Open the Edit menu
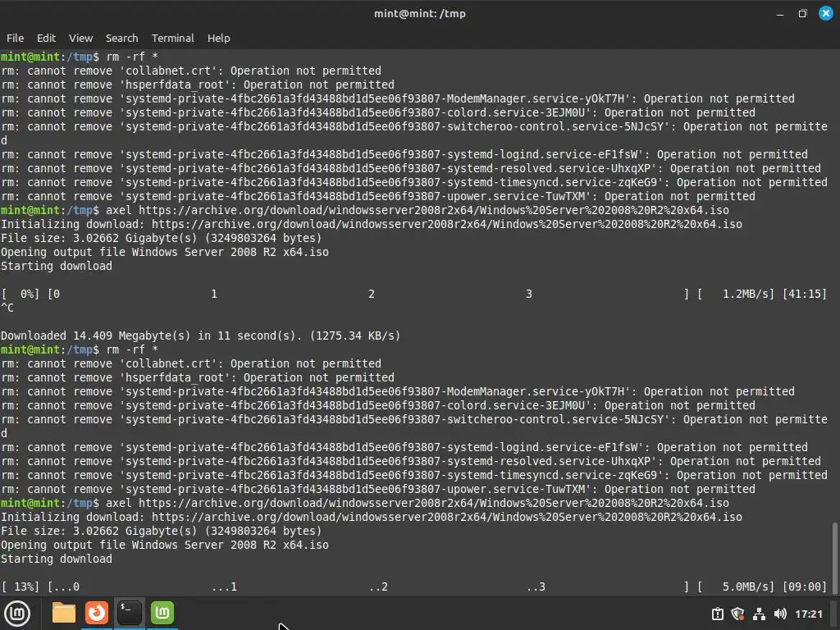The height and width of the screenshot is (630, 840). tap(46, 38)
